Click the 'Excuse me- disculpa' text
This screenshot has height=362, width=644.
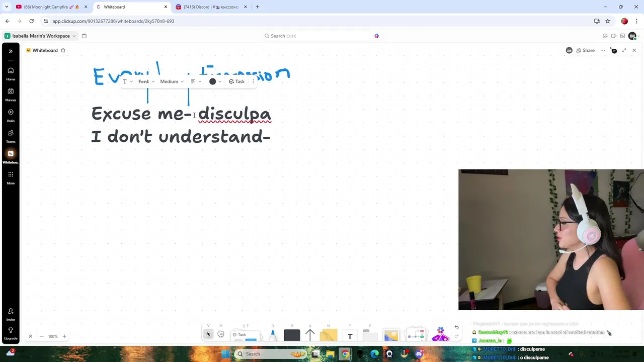181,114
